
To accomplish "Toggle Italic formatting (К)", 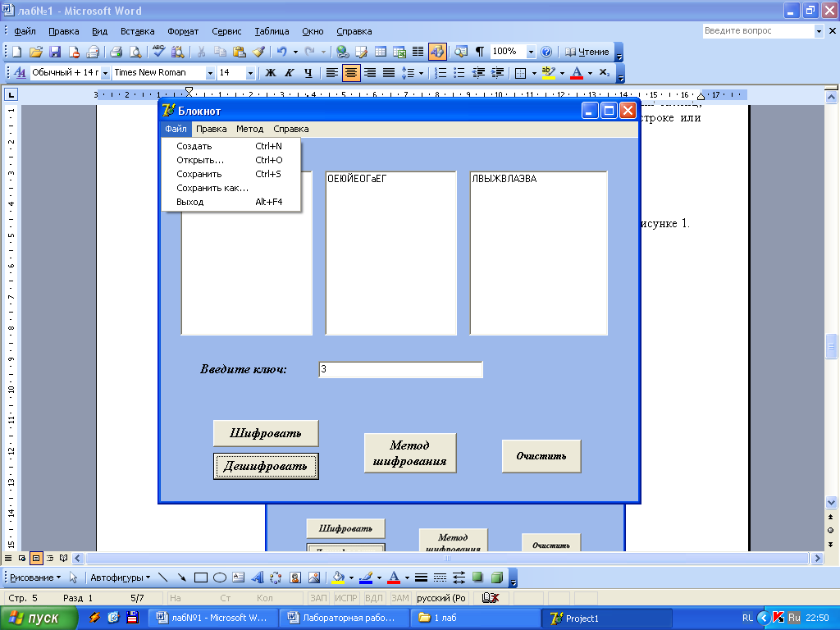I will pyautogui.click(x=289, y=73).
